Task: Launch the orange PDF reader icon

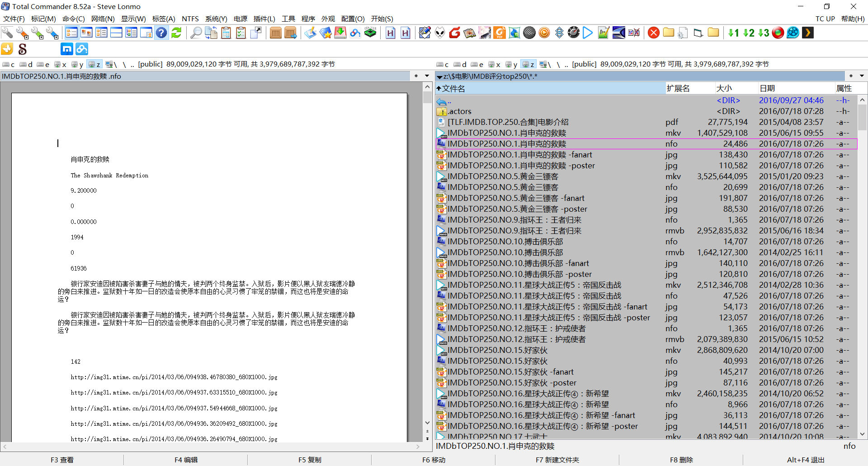Action: point(500,33)
